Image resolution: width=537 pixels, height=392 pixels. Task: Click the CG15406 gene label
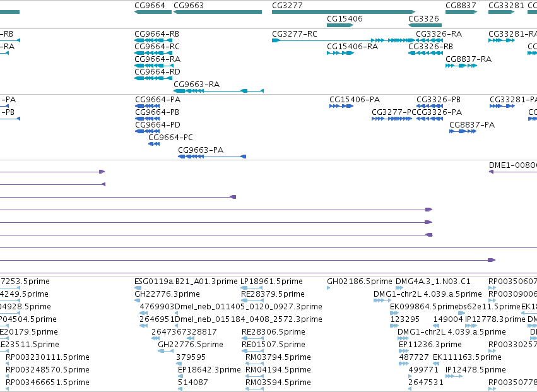click(x=345, y=18)
